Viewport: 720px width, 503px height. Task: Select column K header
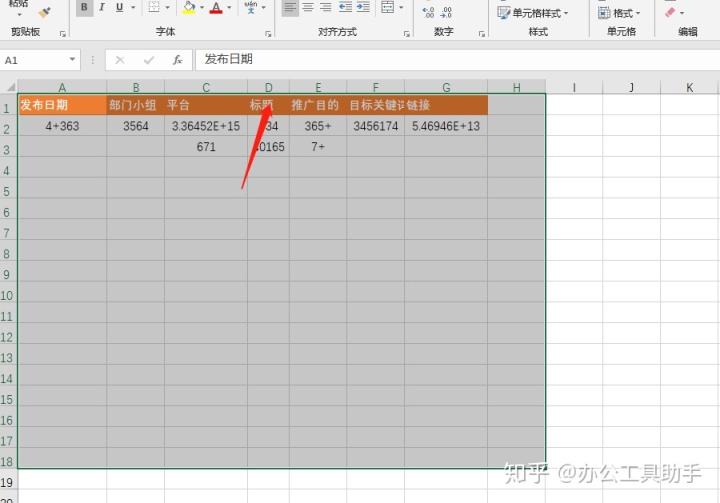(689, 87)
